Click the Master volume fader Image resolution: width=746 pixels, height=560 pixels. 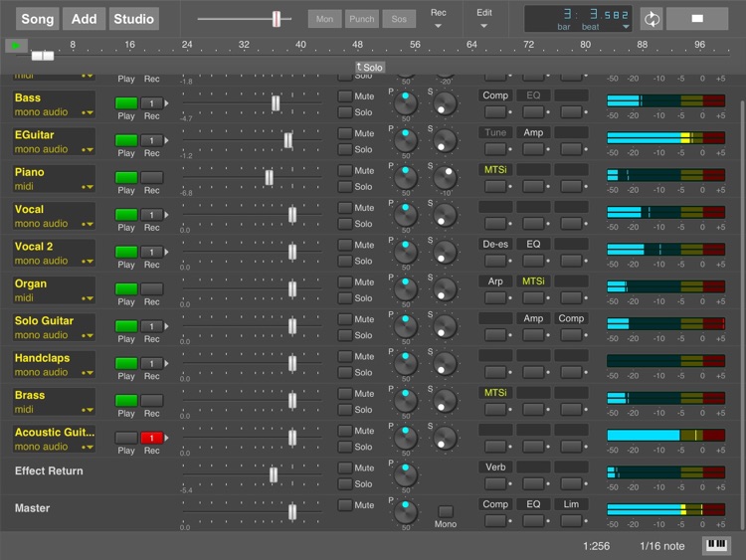click(292, 512)
